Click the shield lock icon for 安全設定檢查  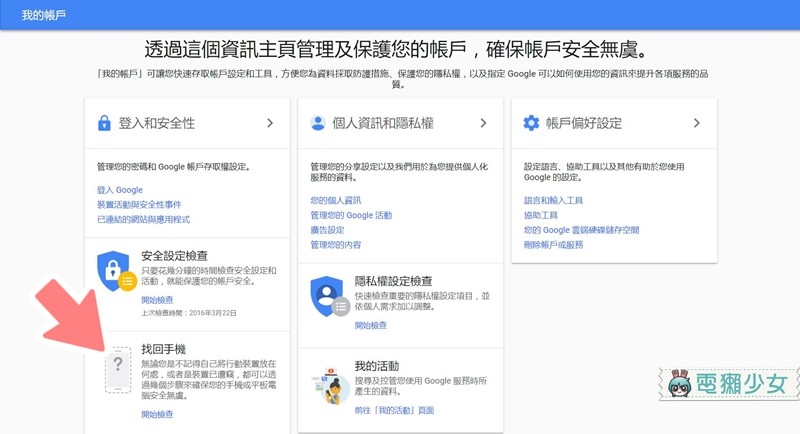(116, 271)
